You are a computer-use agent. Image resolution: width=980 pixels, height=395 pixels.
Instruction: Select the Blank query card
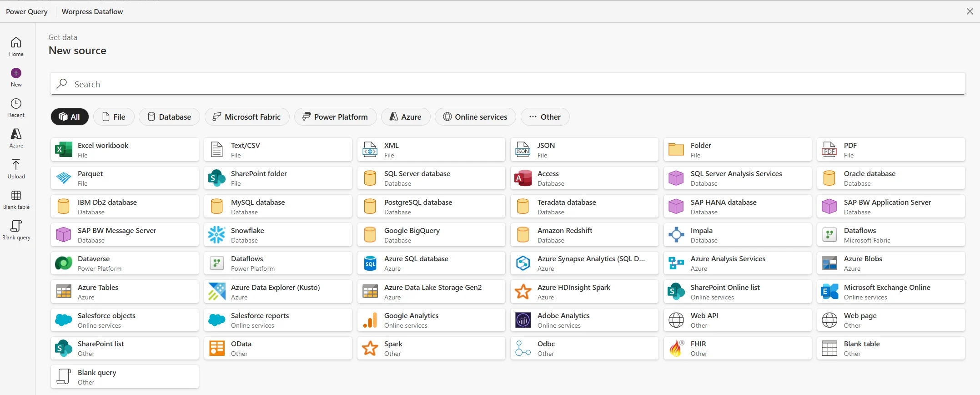[x=125, y=377]
